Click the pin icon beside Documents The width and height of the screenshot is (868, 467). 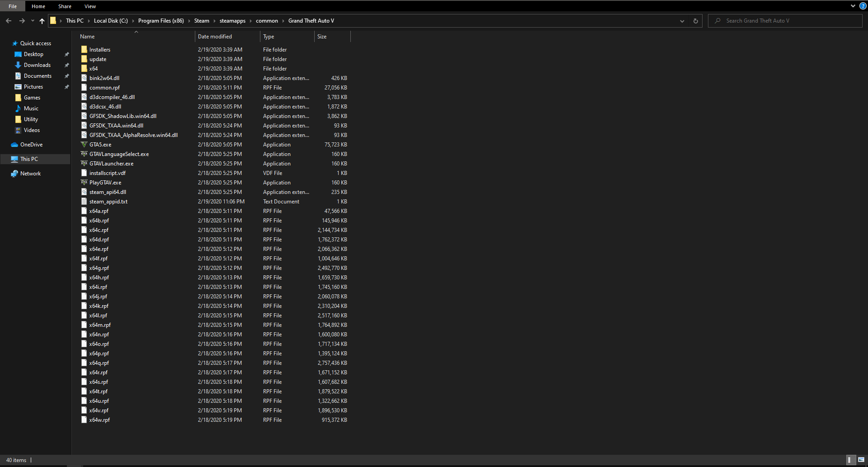[x=66, y=76]
